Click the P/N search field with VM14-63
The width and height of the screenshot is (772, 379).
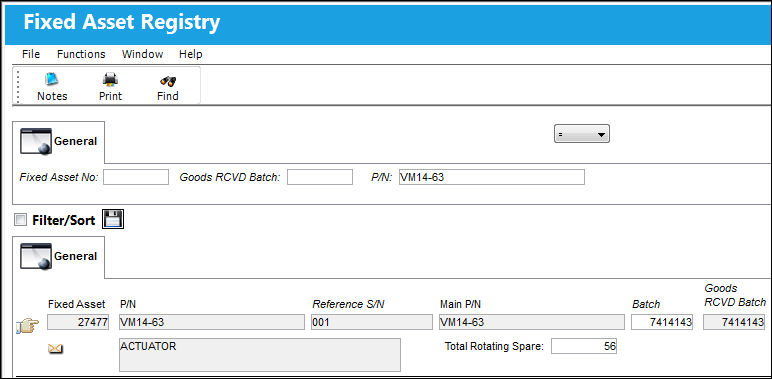(x=491, y=177)
